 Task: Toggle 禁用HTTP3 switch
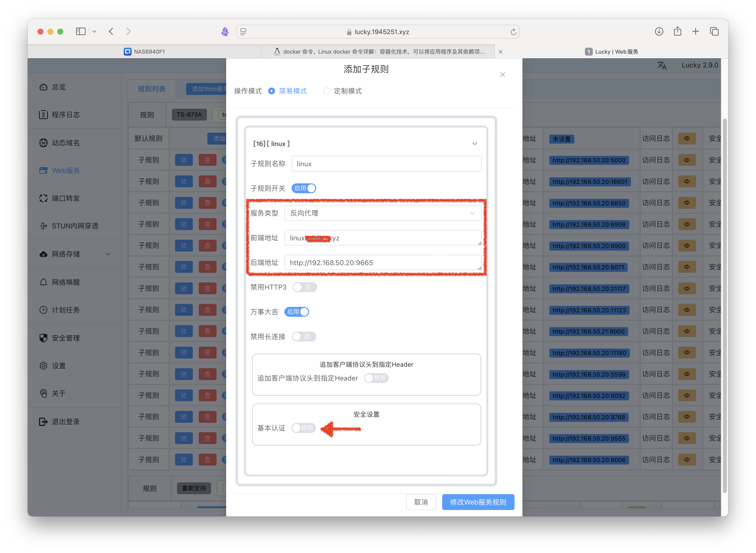(x=305, y=287)
